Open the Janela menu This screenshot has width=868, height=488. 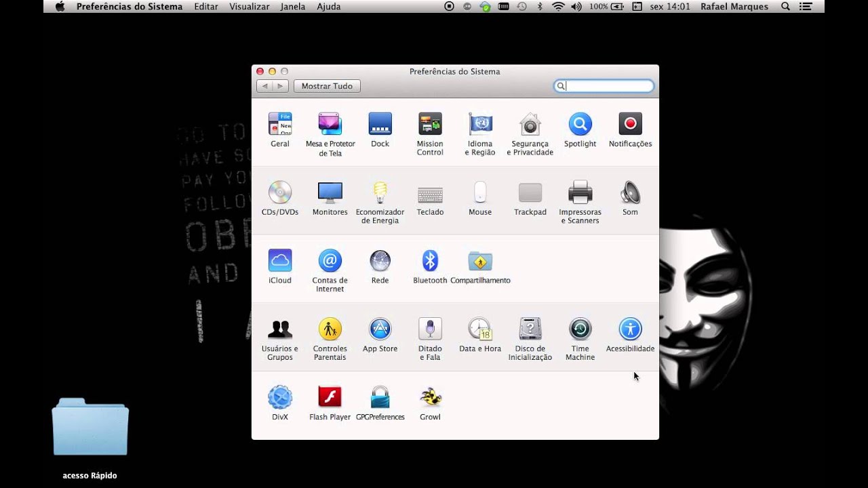tap(293, 6)
